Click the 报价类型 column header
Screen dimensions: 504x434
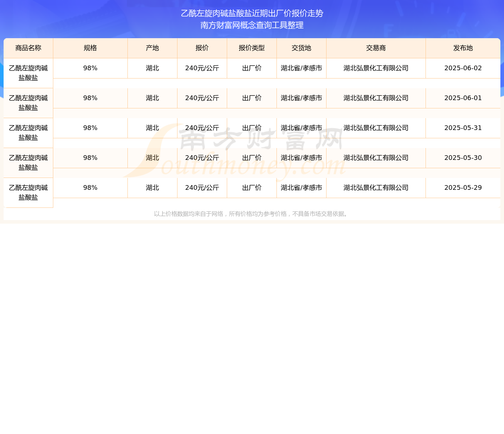[252, 48]
